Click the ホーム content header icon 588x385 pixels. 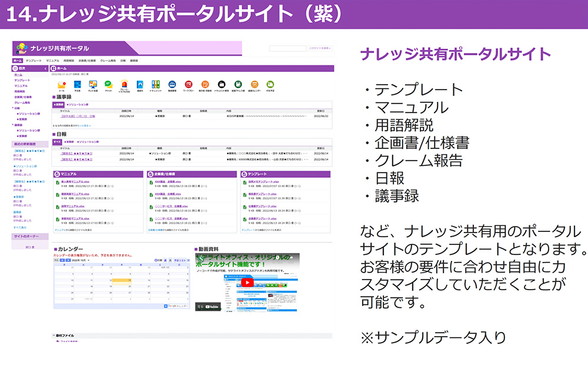click(54, 69)
